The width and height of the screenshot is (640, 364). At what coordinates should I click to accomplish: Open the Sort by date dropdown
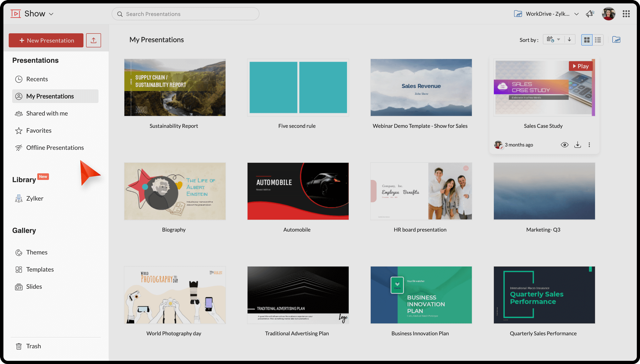(x=553, y=40)
